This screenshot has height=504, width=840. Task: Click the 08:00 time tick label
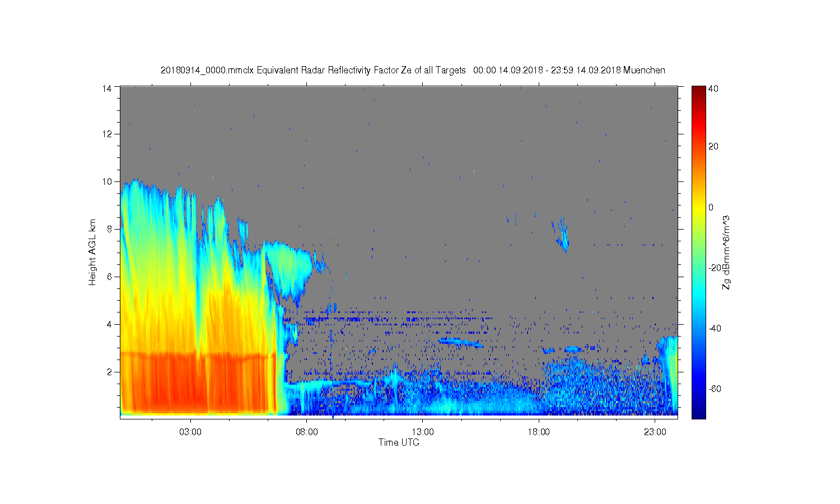click(x=307, y=432)
